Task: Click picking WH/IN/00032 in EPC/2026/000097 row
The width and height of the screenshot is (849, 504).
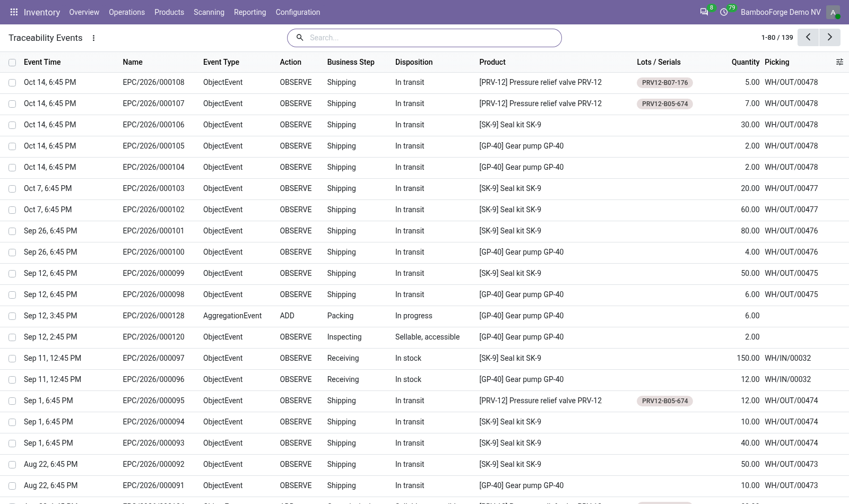Action: 787,358
